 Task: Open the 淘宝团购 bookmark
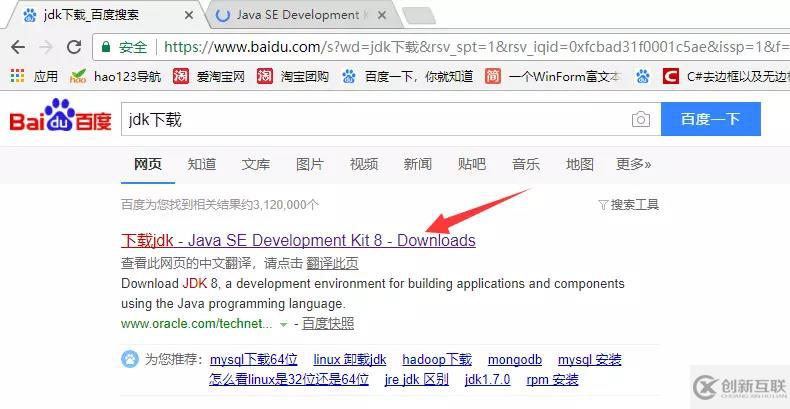(x=293, y=77)
